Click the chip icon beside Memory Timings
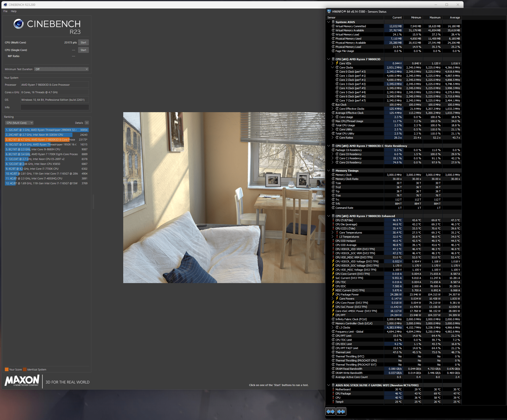Screen dimensions: 507x420 (x=333, y=170)
